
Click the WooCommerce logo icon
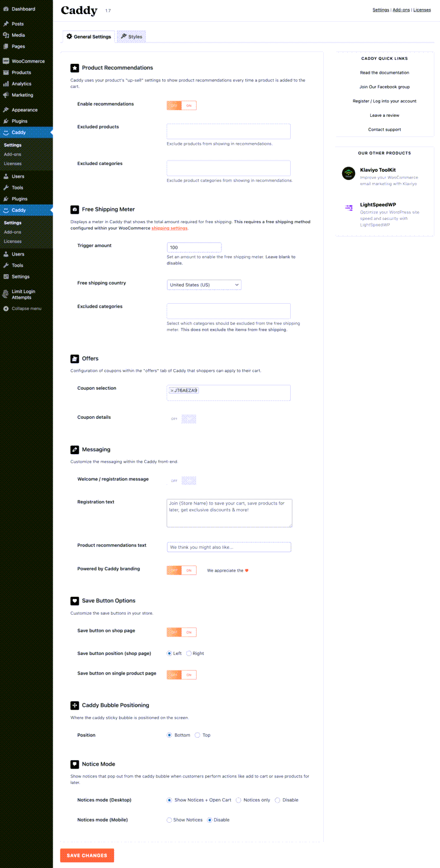(x=6, y=61)
